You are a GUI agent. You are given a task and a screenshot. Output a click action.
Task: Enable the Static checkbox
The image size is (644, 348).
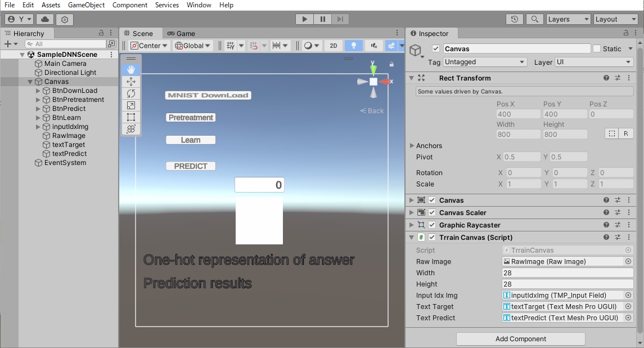tap(597, 49)
